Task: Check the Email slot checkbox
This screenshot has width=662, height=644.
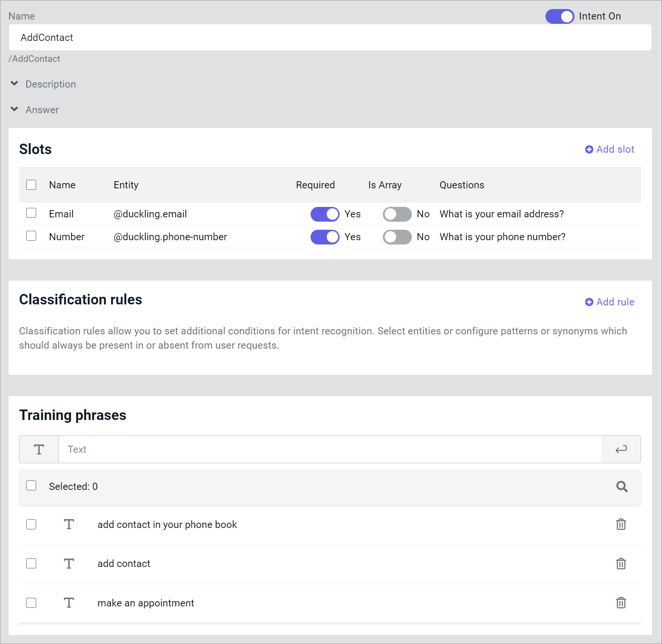Action: (x=31, y=213)
